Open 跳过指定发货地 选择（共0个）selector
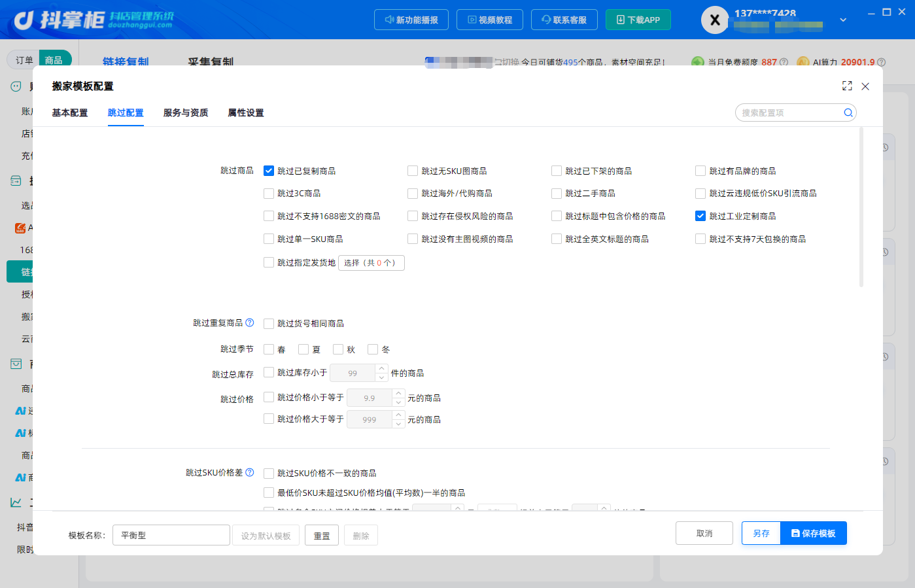 click(x=371, y=262)
